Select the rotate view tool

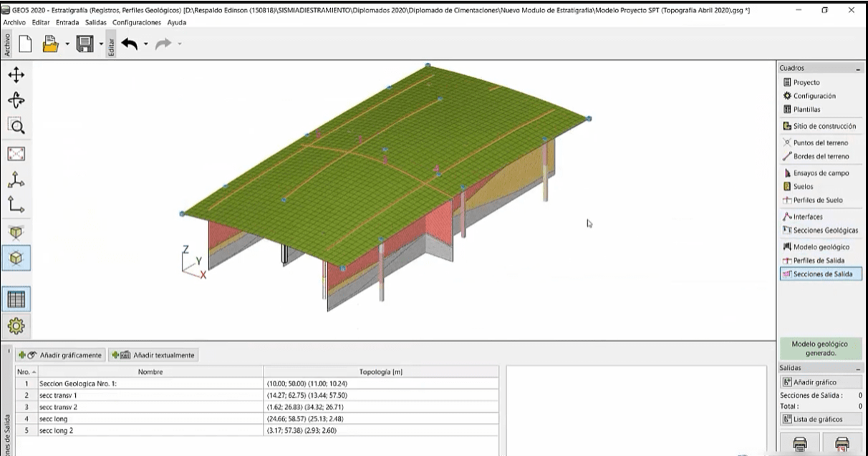tap(16, 101)
